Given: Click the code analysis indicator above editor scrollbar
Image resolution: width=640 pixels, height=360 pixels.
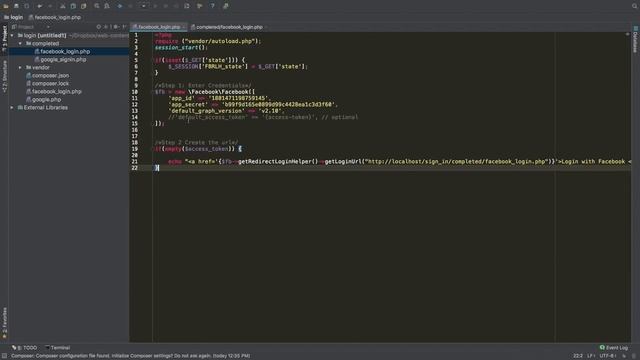Looking at the screenshot, I should [x=627, y=34].
